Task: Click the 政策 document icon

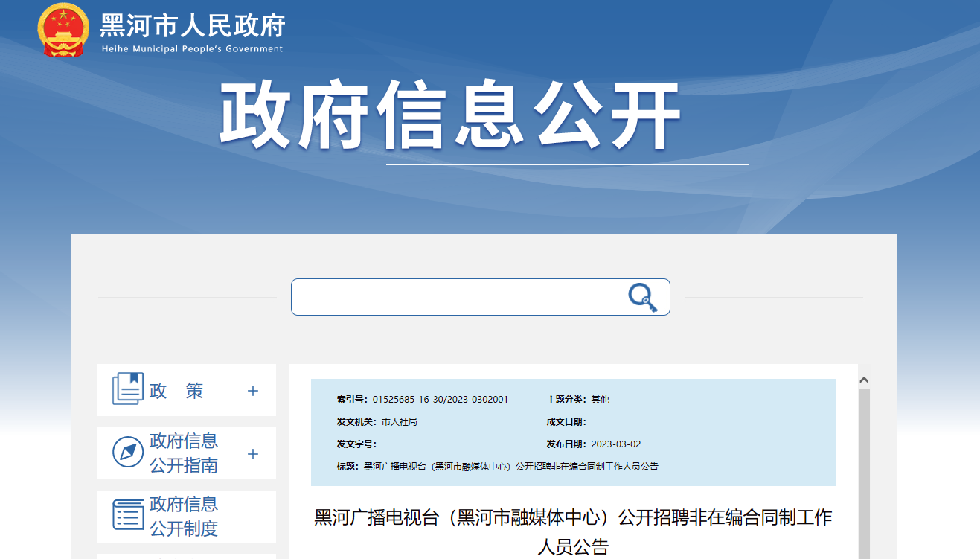Action: [x=127, y=389]
